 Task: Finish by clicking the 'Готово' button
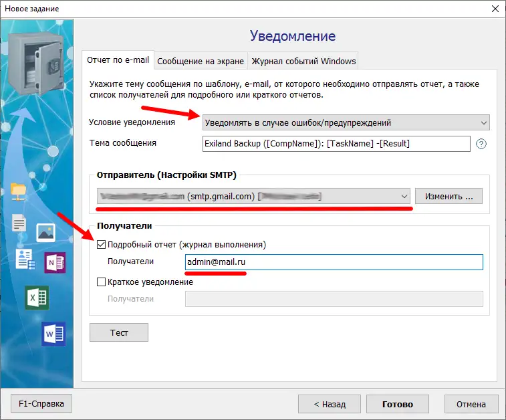pyautogui.click(x=397, y=404)
